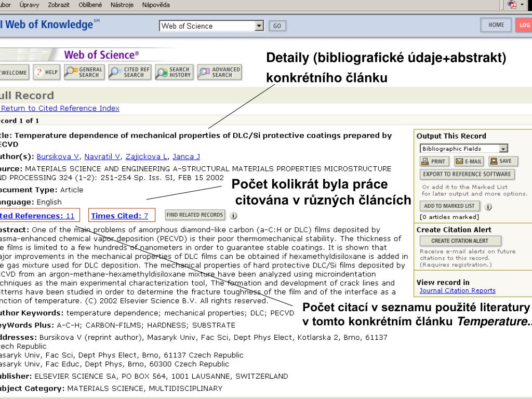Open Journal Citation Reports link
532x399 pixels.
coord(457,290)
